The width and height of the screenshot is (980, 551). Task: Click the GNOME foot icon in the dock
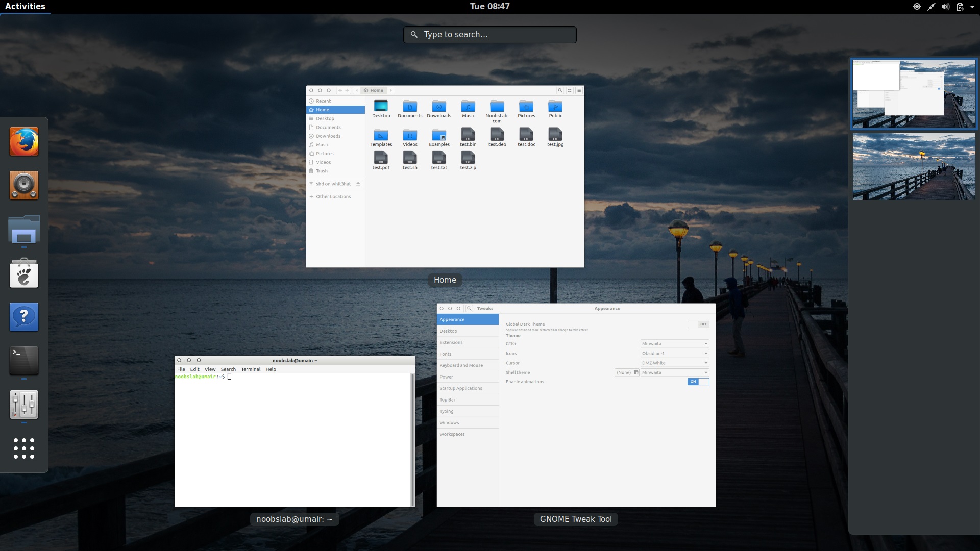(23, 274)
